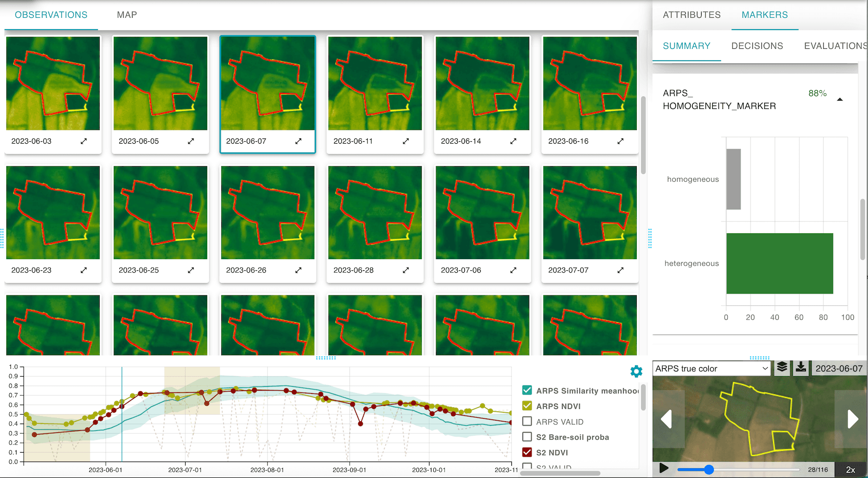This screenshot has height=478, width=868.
Task: Open chart settings gear icon
Action: tap(636, 371)
